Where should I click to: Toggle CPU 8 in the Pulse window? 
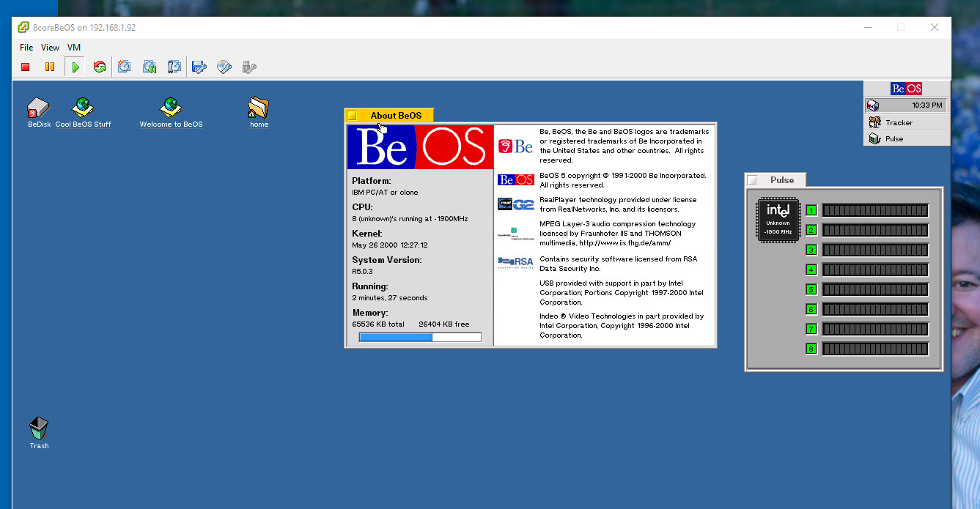(x=811, y=349)
